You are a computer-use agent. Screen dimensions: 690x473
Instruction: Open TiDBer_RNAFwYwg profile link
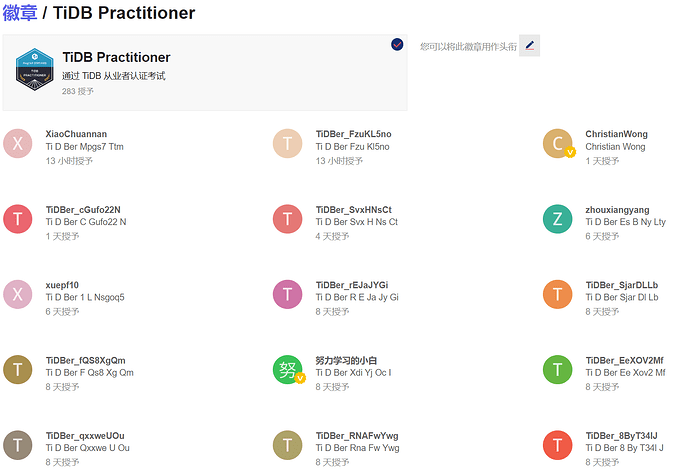[356, 436]
